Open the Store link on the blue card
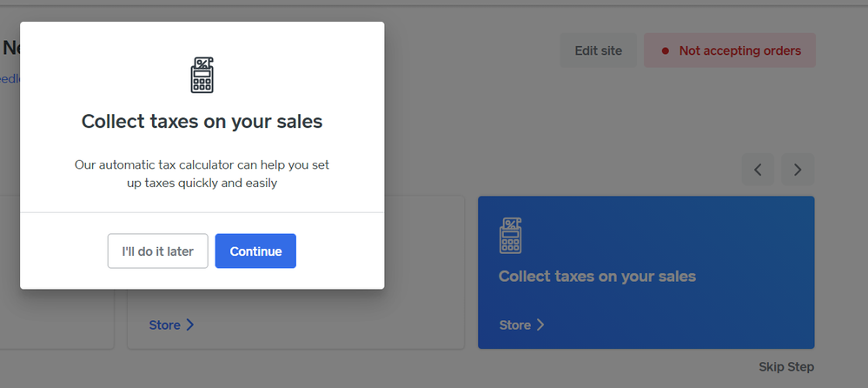 pyautogui.click(x=514, y=324)
